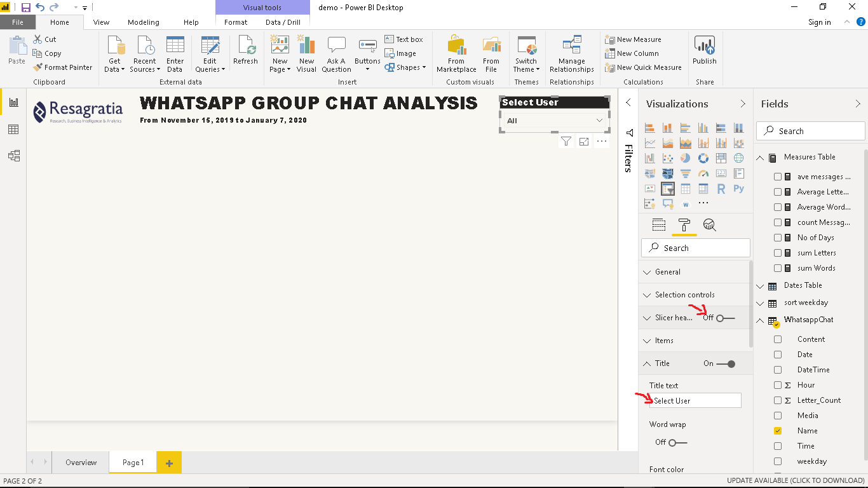Screen dimensions: 868x488
Task: Click the Refresh button
Action: (x=245, y=50)
